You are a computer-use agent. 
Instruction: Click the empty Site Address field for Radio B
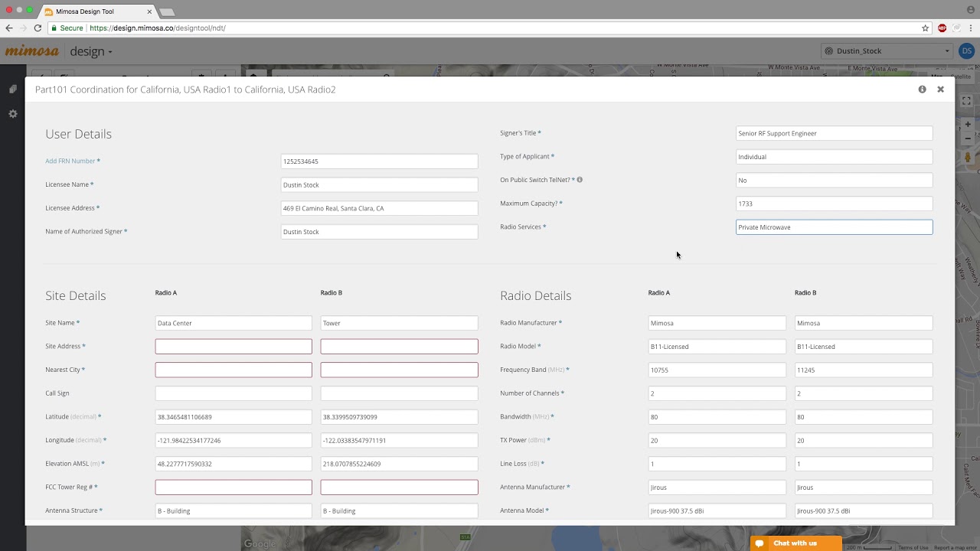pyautogui.click(x=399, y=347)
